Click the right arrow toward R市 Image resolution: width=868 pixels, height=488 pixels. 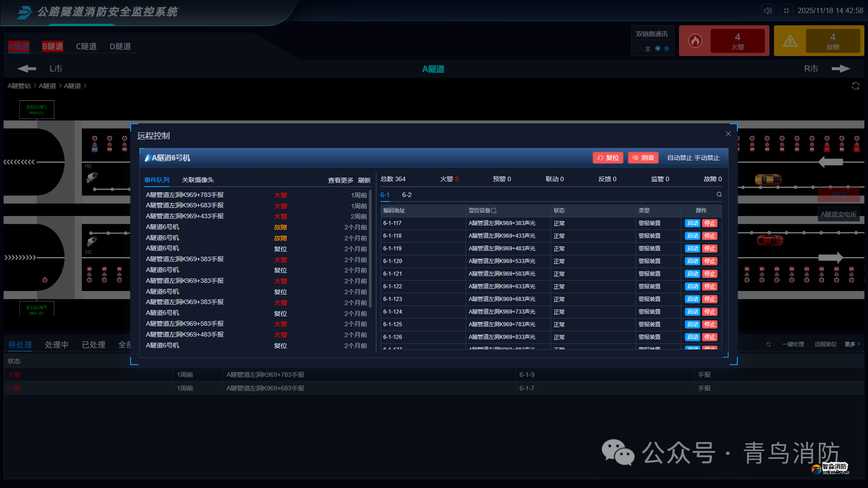841,69
